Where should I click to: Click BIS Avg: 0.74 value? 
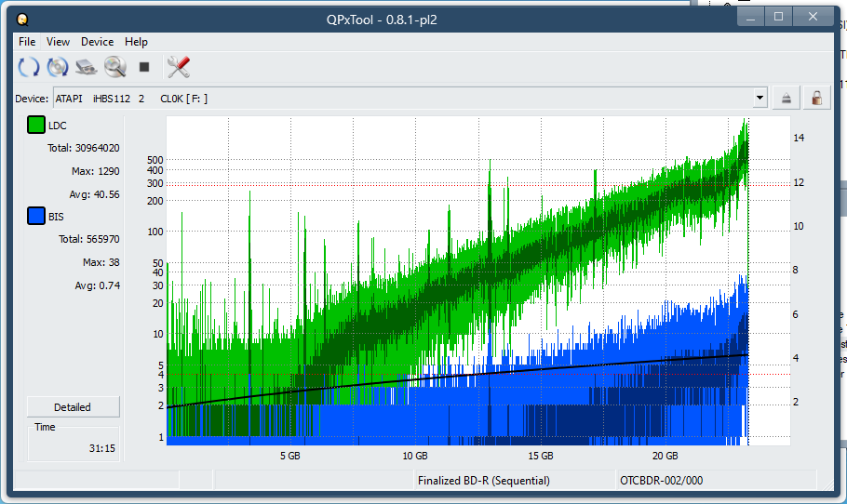click(x=97, y=285)
